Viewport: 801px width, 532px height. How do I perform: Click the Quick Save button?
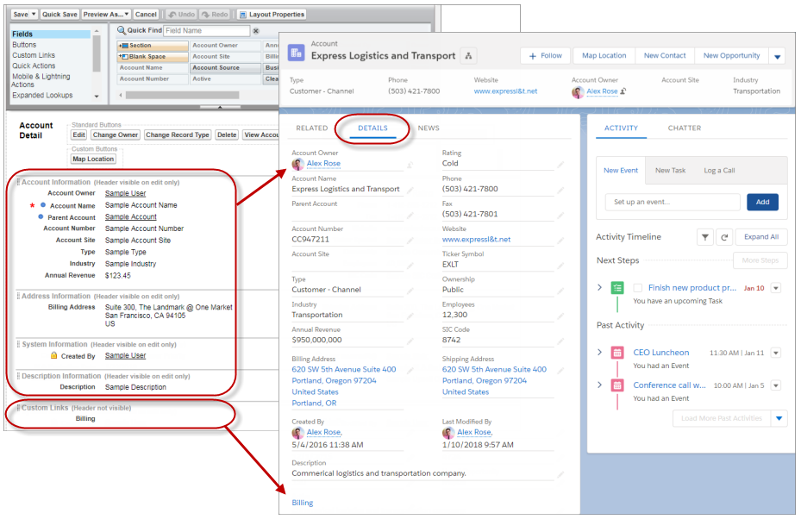59,15
